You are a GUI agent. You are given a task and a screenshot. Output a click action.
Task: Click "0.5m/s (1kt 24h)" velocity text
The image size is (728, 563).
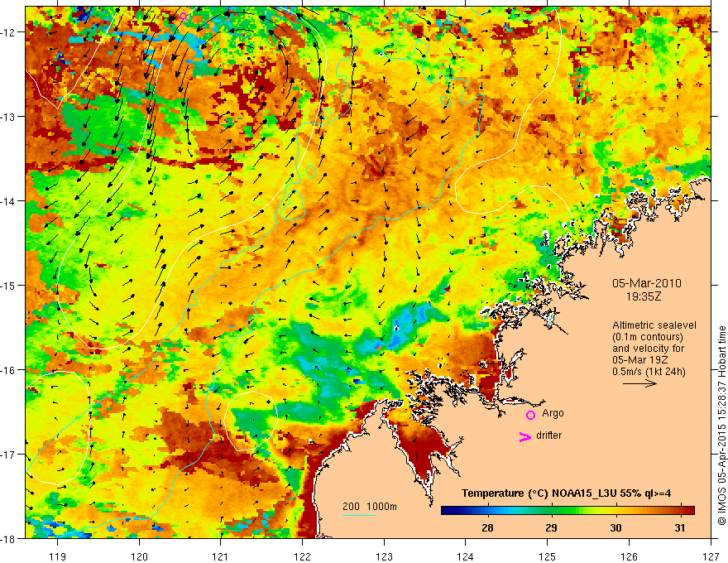pyautogui.click(x=649, y=372)
